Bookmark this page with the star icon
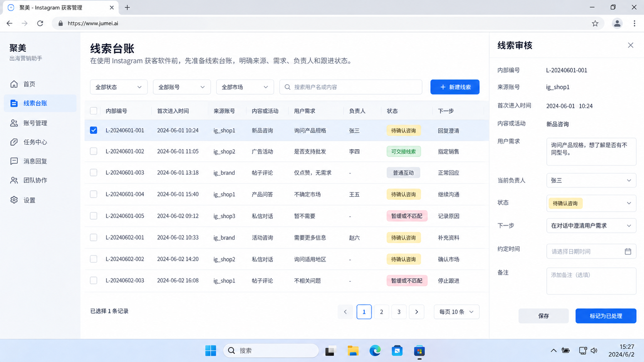Viewport: 644px width, 362px height. point(595,23)
